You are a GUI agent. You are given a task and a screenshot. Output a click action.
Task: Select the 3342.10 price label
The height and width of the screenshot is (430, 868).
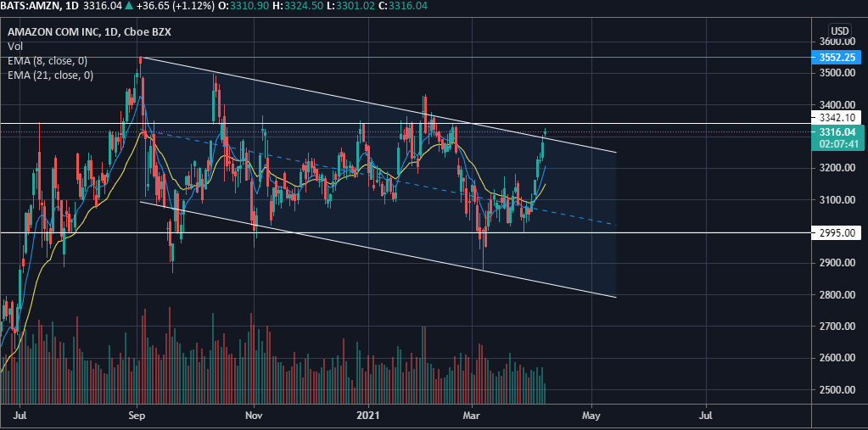pyautogui.click(x=837, y=117)
